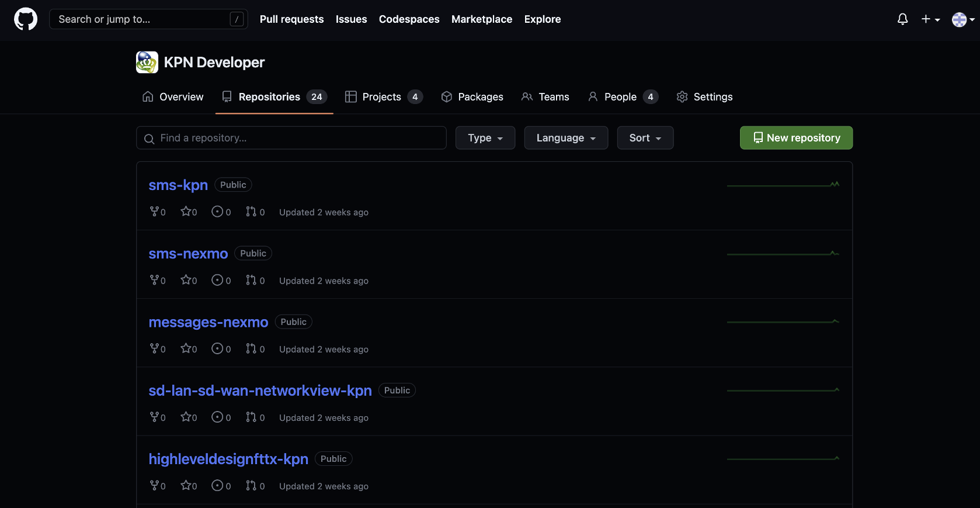Switch to the Projects tab
The width and height of the screenshot is (980, 508).
tap(384, 97)
